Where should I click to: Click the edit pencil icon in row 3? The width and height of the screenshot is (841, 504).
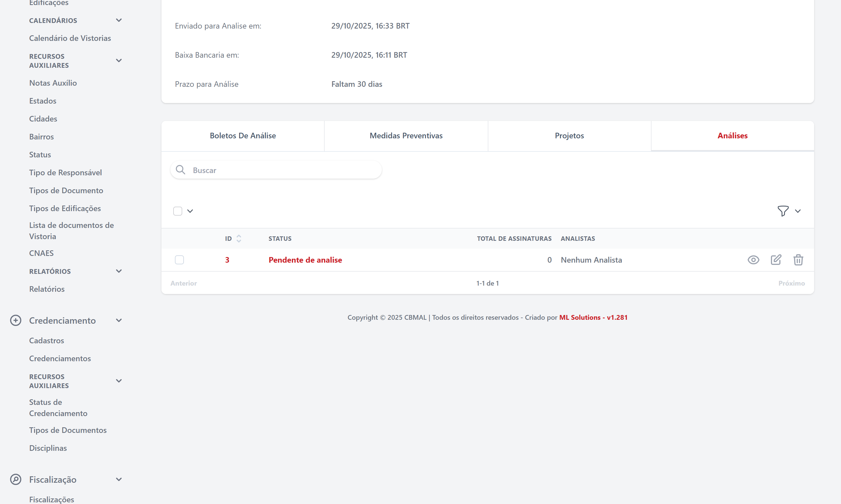coord(776,260)
